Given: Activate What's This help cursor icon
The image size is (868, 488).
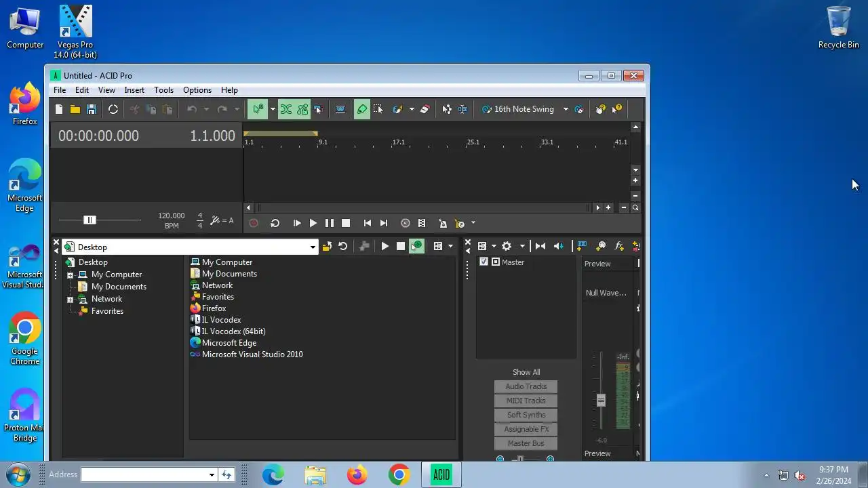Looking at the screenshot, I should [617, 109].
